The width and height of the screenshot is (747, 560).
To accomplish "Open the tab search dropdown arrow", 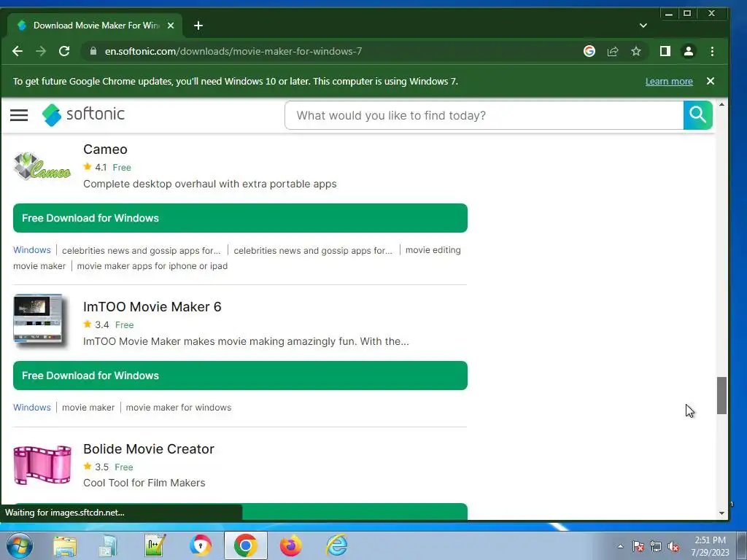I will click(x=643, y=26).
